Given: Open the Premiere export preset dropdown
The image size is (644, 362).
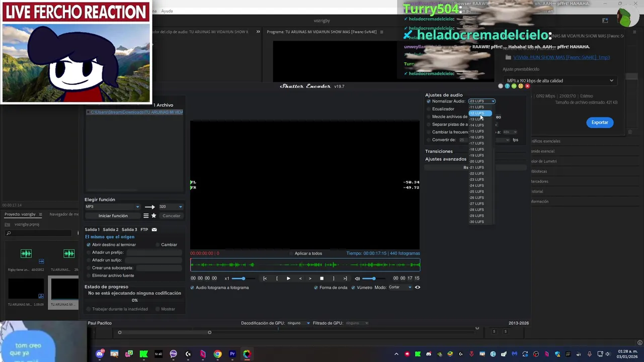Looking at the screenshot, I should (x=560, y=80).
